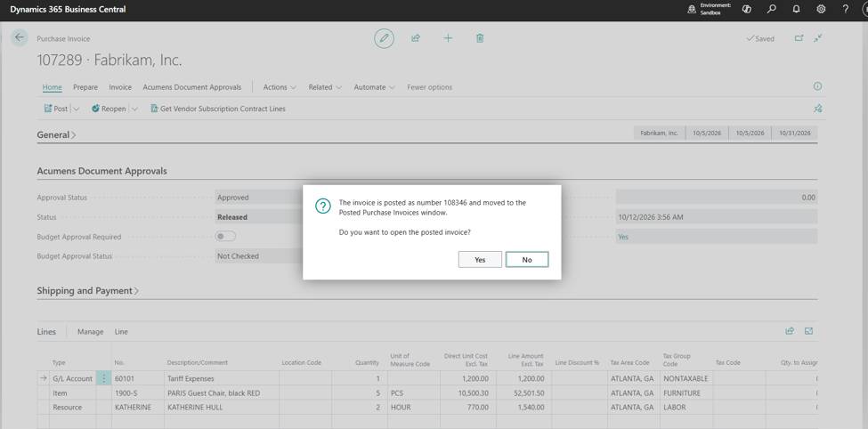This screenshot has height=429, width=868.
Task: Click Yes to open the posted invoice
Action: pyautogui.click(x=480, y=259)
